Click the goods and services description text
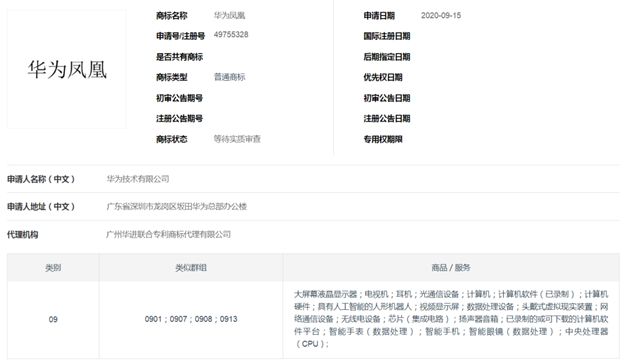Viewport: 624px width, 363px height. [451, 319]
